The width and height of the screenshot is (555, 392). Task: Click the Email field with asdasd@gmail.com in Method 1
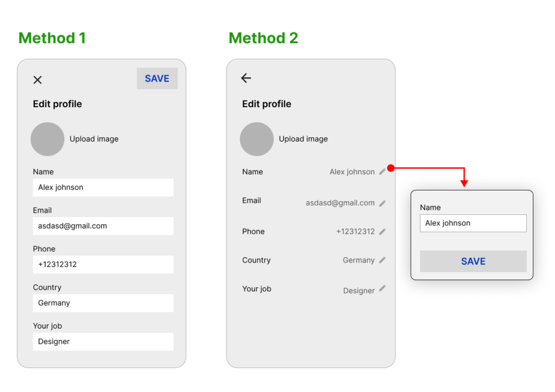tap(103, 226)
